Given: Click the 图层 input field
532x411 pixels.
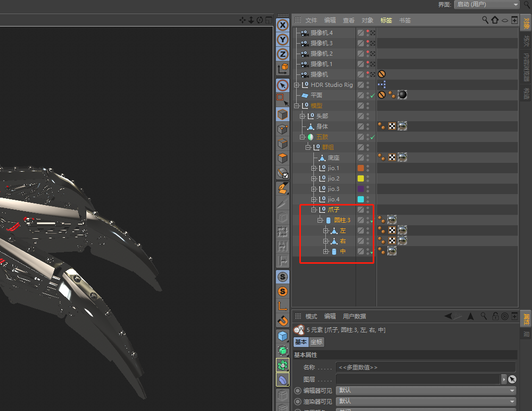Looking at the screenshot, I should [418, 379].
